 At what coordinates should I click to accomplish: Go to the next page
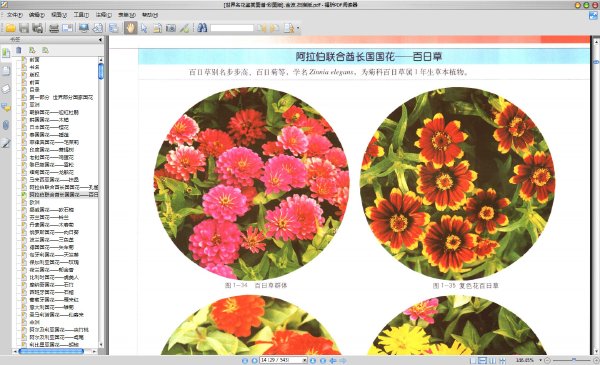tap(313, 360)
